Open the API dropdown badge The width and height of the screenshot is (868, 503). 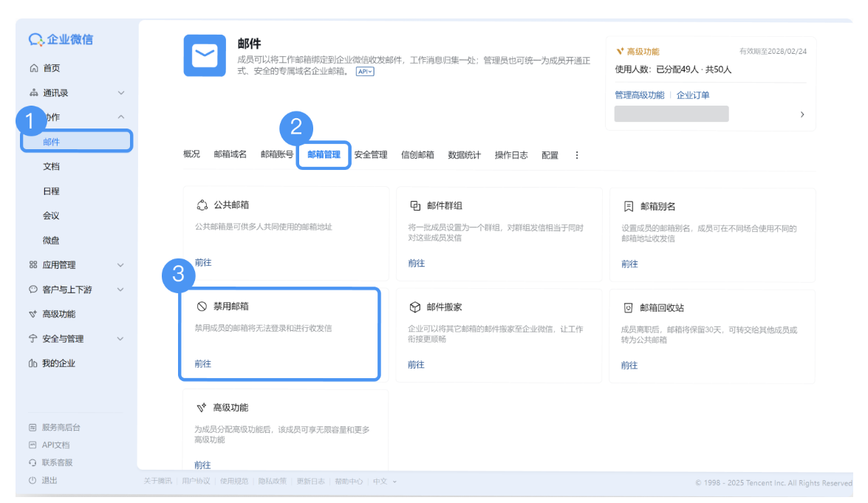click(x=365, y=72)
